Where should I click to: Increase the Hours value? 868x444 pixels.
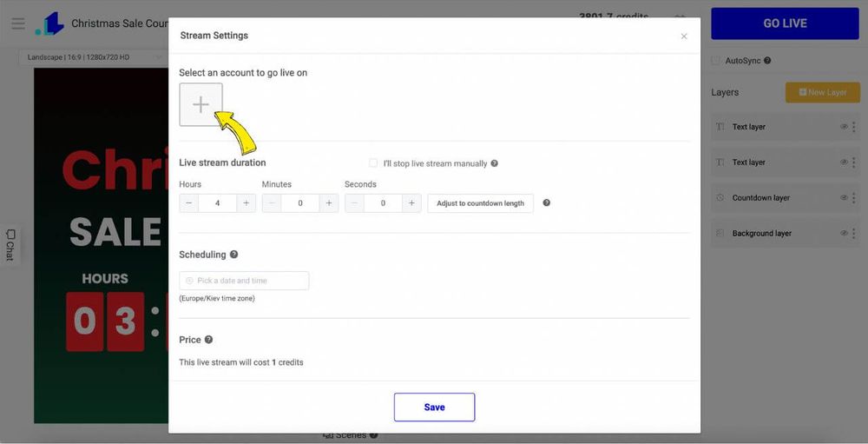(246, 203)
